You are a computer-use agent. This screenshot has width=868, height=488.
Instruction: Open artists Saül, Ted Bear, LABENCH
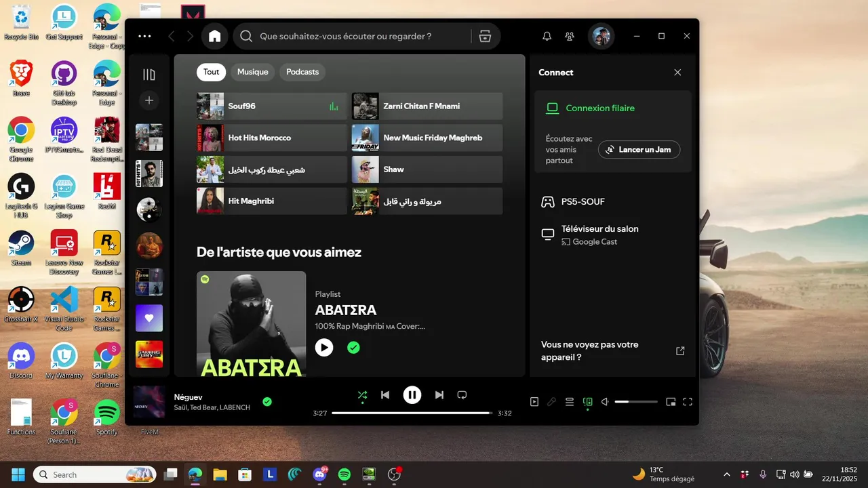(x=212, y=407)
